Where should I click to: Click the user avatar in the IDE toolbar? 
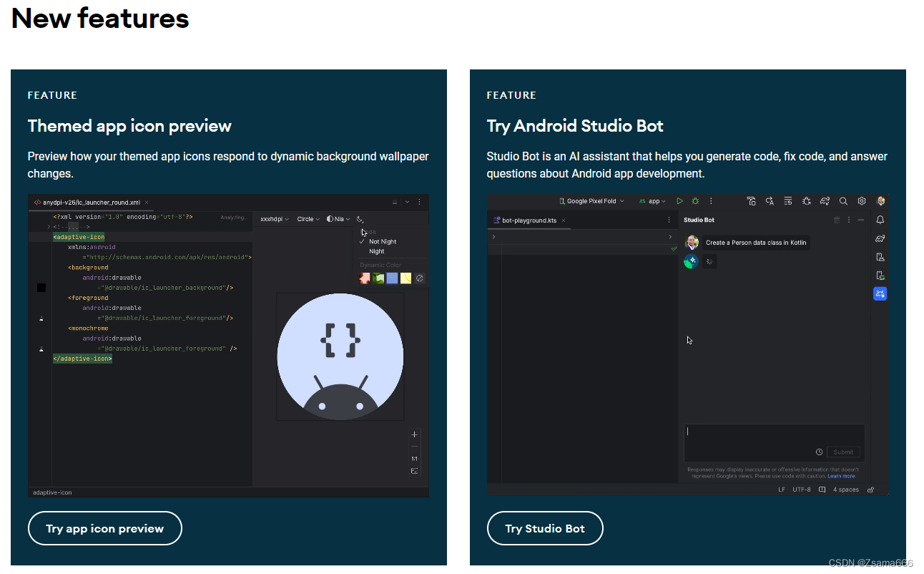tap(880, 201)
